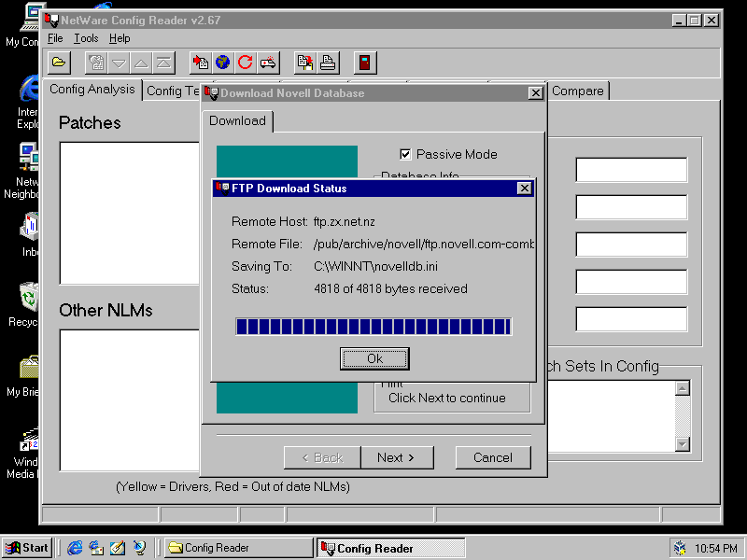Close the Download Novell Database dialog
Viewport: 747px width, 560px height.
(x=535, y=92)
